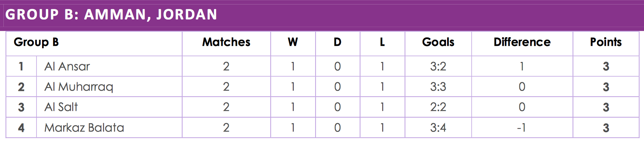Screen dimensions: 644x145
Task: Click the Al Muharraq team name
Action: pyautogui.click(x=79, y=87)
